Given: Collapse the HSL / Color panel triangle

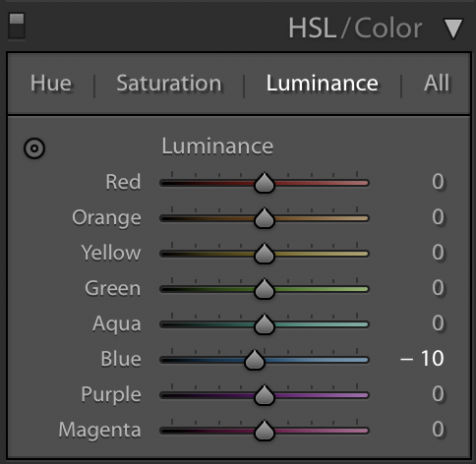Looking at the screenshot, I should tap(453, 29).
